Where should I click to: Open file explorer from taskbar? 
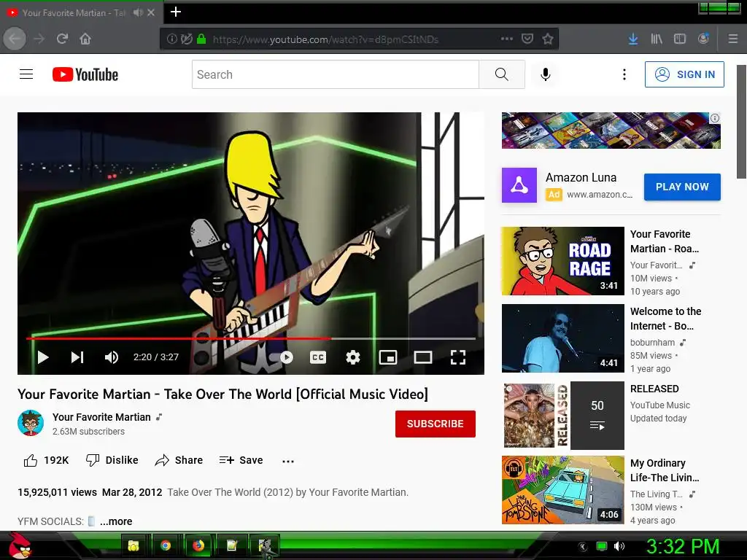[133, 545]
